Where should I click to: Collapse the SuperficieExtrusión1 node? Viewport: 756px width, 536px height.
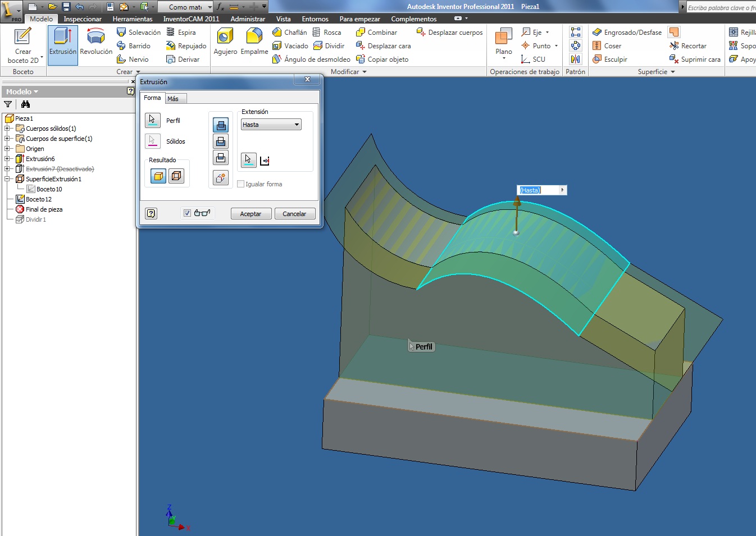8,179
